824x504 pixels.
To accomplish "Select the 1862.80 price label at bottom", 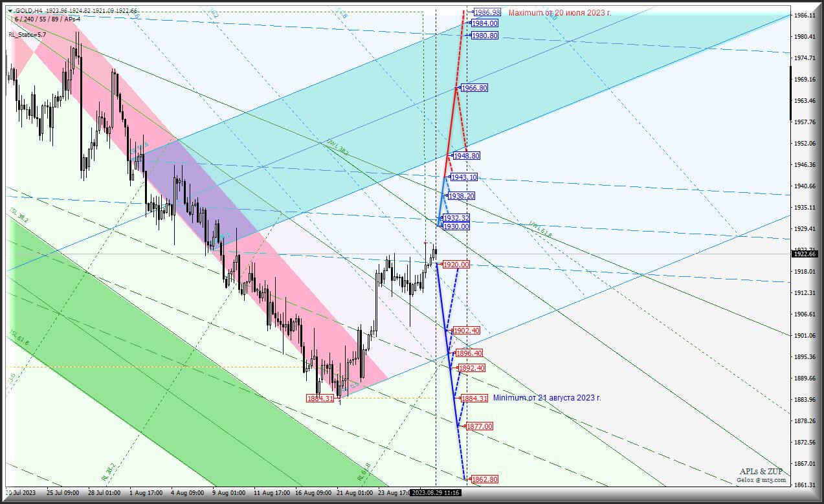I will tap(484, 479).
